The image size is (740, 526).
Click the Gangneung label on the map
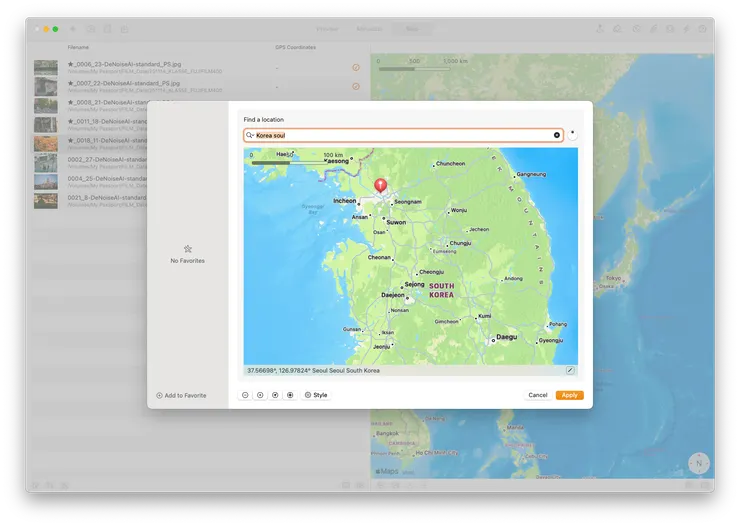coord(531,174)
